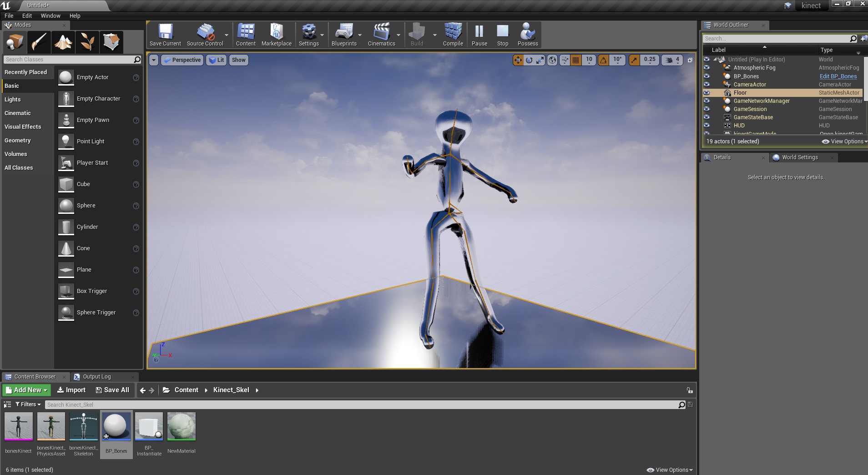The height and width of the screenshot is (475, 868).
Task: Open Perspective view type dropdown
Action: click(x=182, y=60)
